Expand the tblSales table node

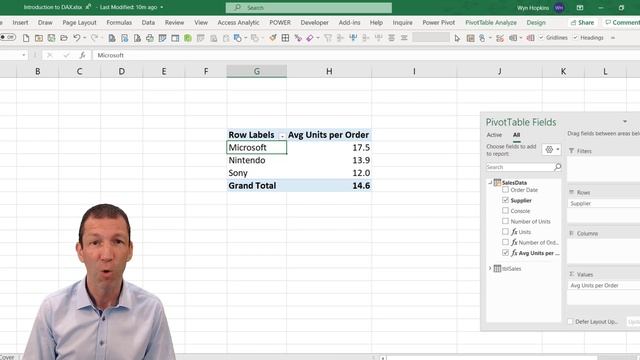tap(490, 268)
